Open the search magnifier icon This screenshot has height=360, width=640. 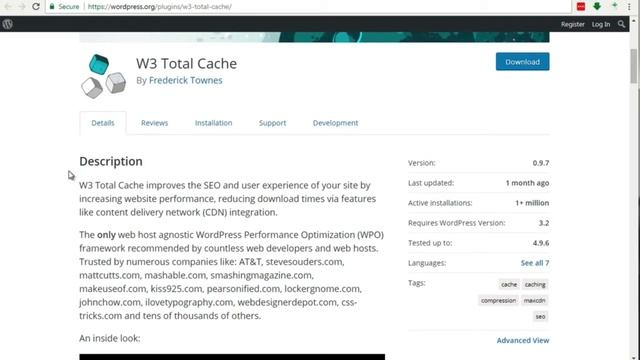pos(621,24)
